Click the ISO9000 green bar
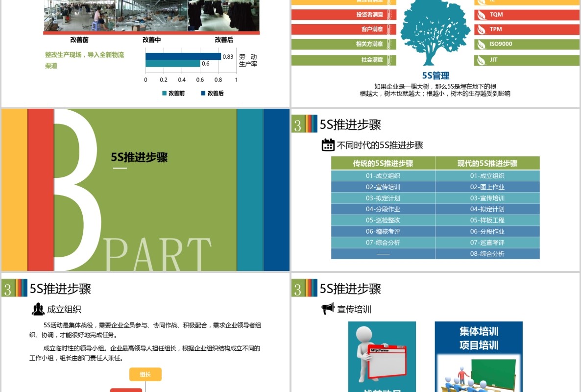The image size is (581, 392). point(527,45)
